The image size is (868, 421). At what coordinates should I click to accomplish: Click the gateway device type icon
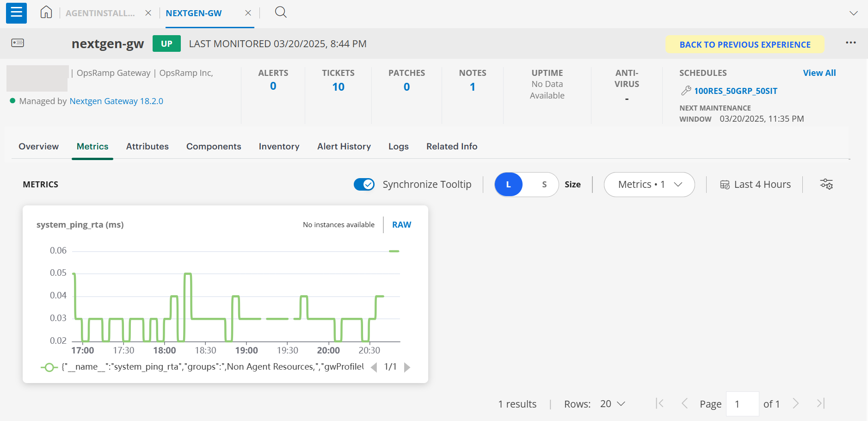pyautogui.click(x=18, y=43)
